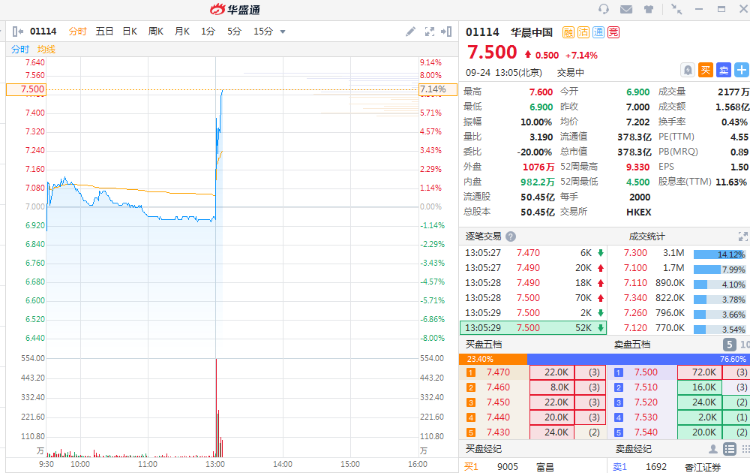Open the skin theme shirt icon
750x473 pixels.
click(x=648, y=9)
